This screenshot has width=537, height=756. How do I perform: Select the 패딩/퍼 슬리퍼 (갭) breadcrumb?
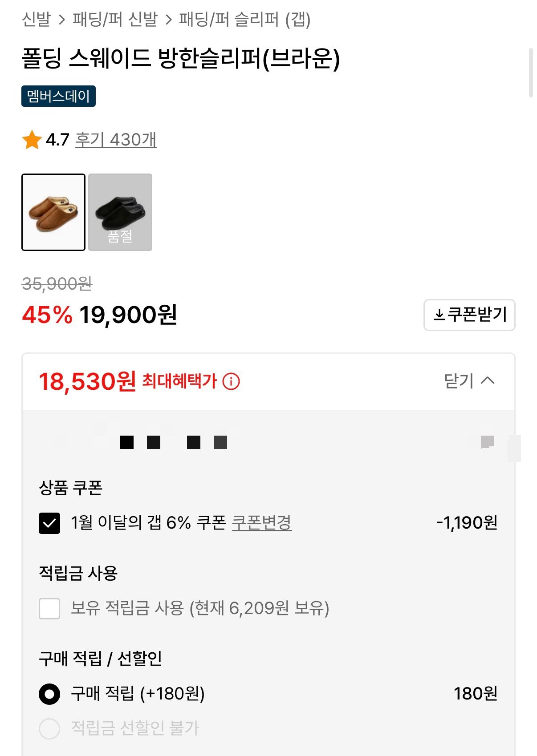244,19
